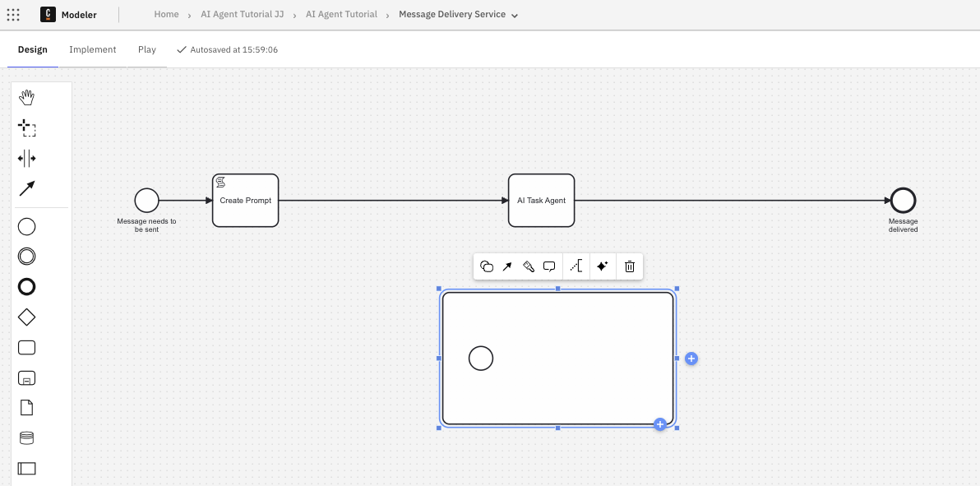Delete the selected element with trash icon
Screen dimensions: 980x486
coord(630,266)
